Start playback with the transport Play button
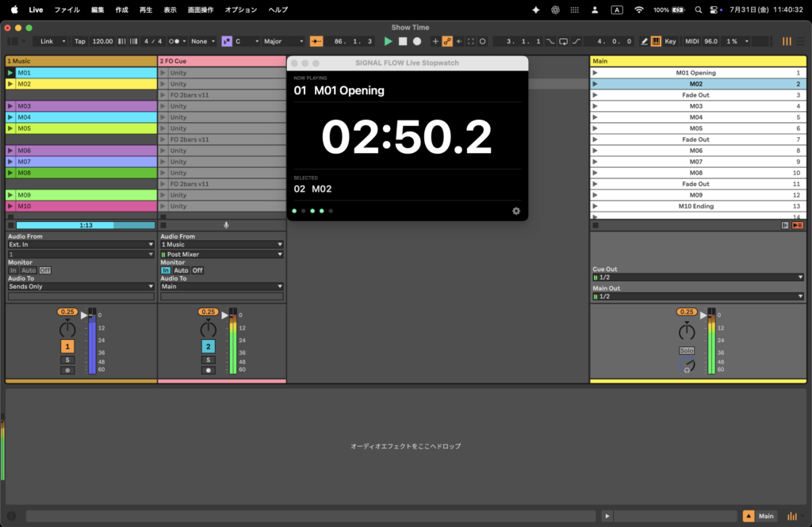This screenshot has width=812, height=527. point(388,41)
